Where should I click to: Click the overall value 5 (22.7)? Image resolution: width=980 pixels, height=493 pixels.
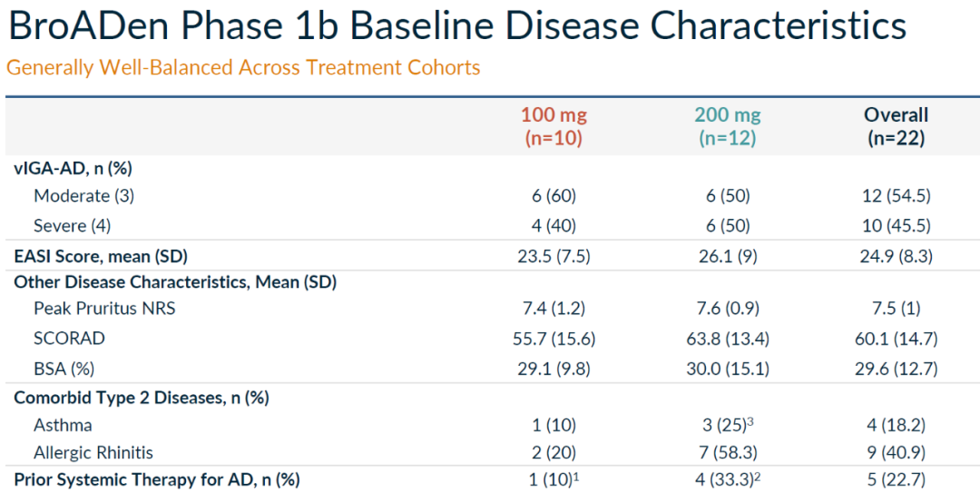click(x=896, y=479)
